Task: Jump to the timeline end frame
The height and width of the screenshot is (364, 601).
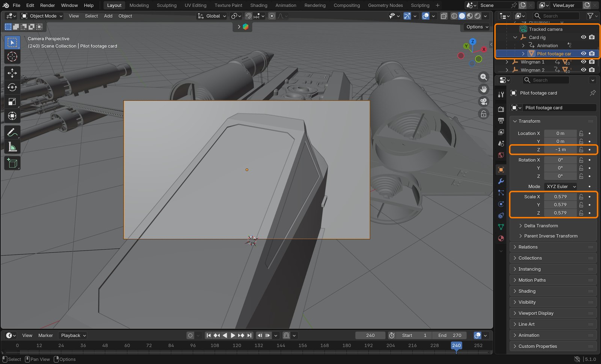Action: (x=249, y=335)
